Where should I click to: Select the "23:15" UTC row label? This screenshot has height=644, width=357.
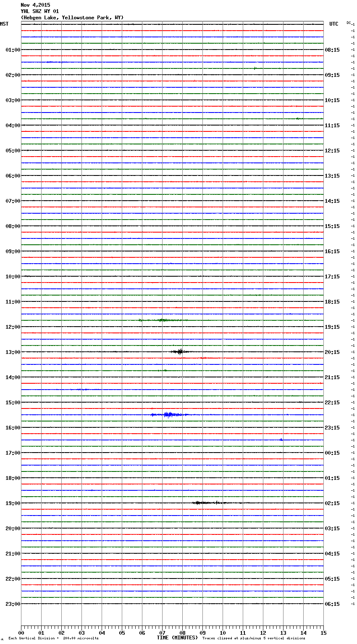tap(332, 428)
